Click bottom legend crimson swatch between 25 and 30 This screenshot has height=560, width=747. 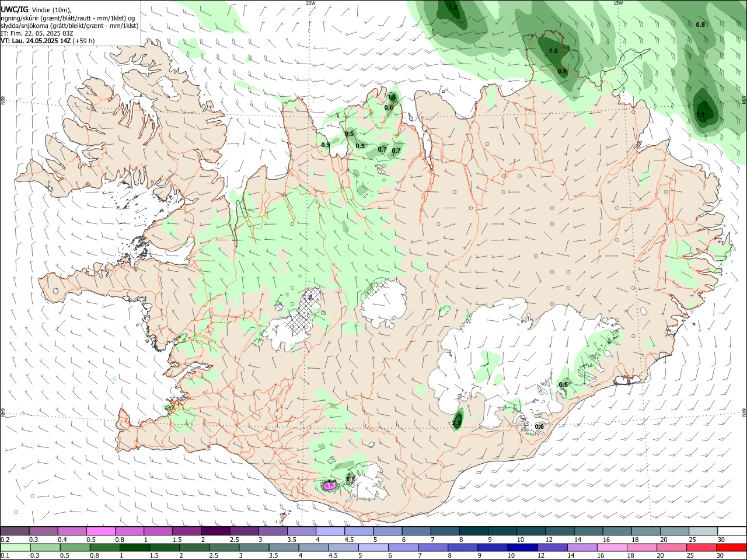(701, 547)
